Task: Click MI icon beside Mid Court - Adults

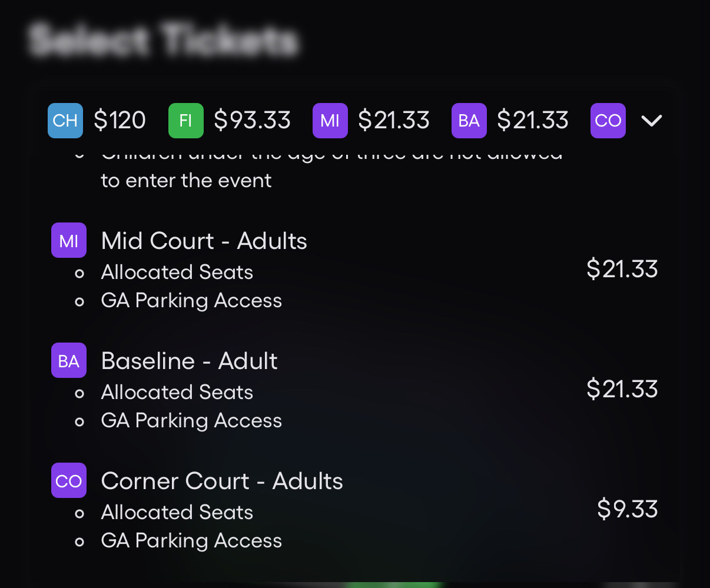Action: [69, 240]
